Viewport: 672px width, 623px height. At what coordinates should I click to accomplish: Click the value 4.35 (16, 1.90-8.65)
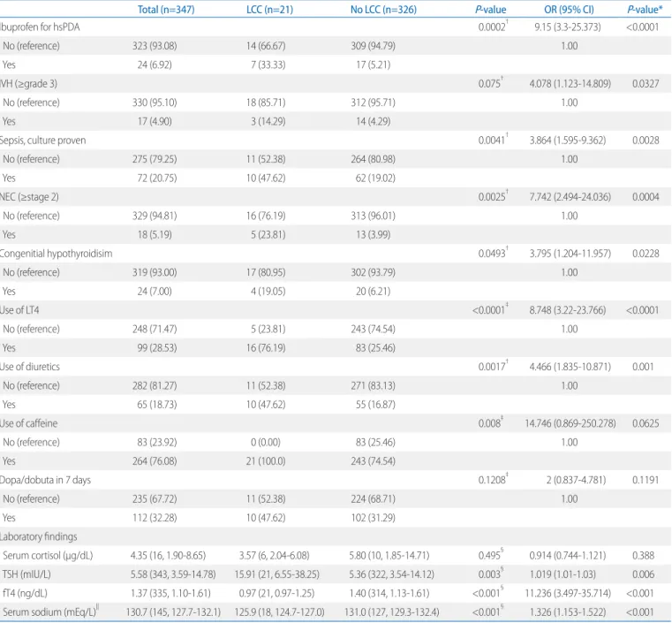tap(168, 555)
